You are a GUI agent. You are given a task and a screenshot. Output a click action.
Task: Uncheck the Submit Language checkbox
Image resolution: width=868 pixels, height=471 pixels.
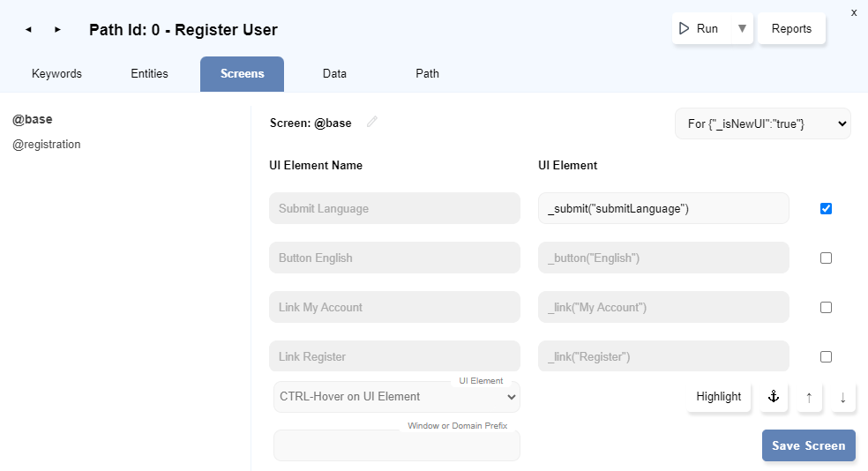pos(826,209)
